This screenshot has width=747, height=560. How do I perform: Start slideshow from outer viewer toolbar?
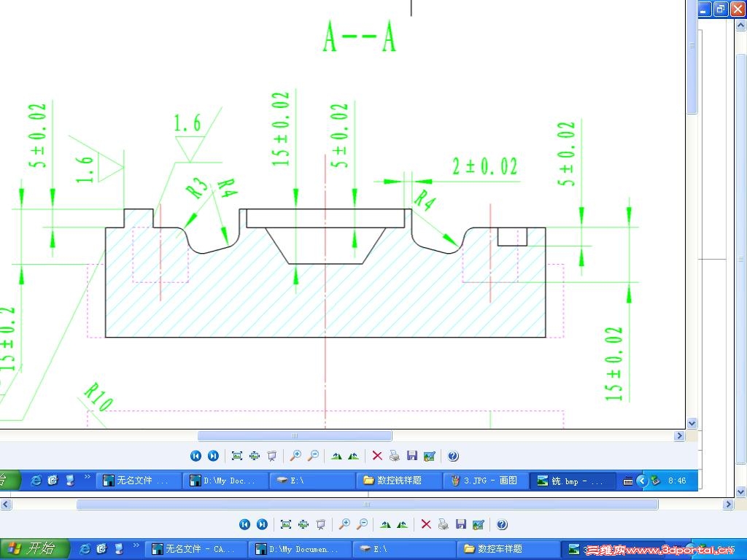(x=321, y=524)
